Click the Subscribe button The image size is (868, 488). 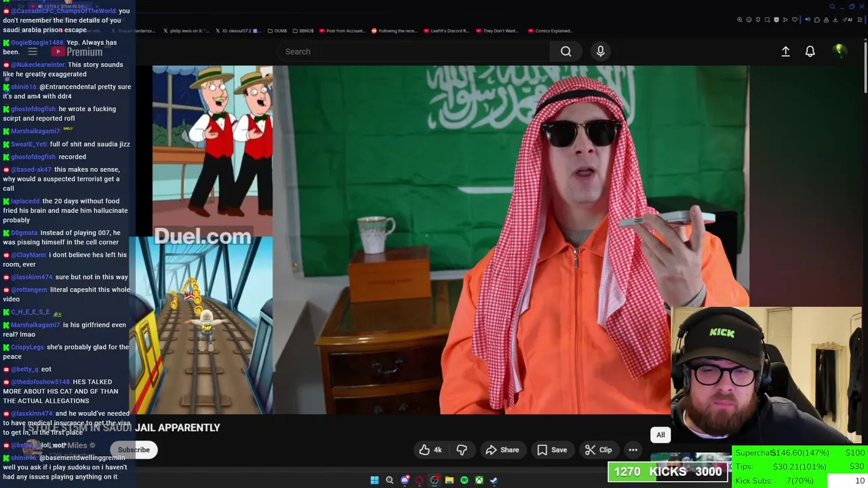point(134,450)
